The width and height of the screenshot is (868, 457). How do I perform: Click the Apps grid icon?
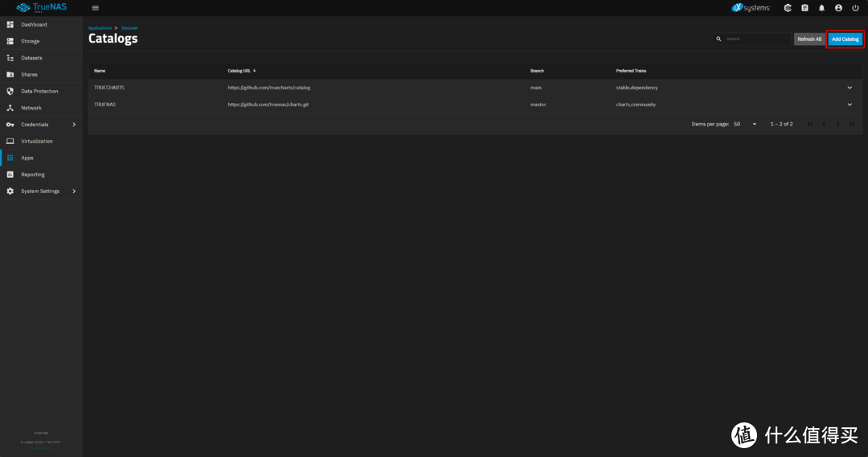(x=10, y=158)
